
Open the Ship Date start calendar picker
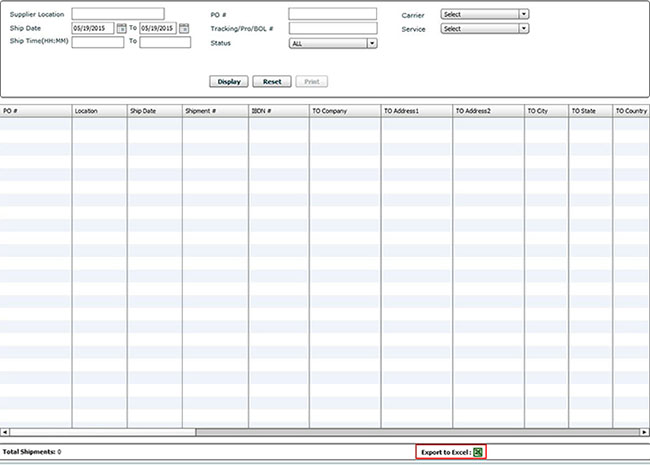tap(121, 28)
